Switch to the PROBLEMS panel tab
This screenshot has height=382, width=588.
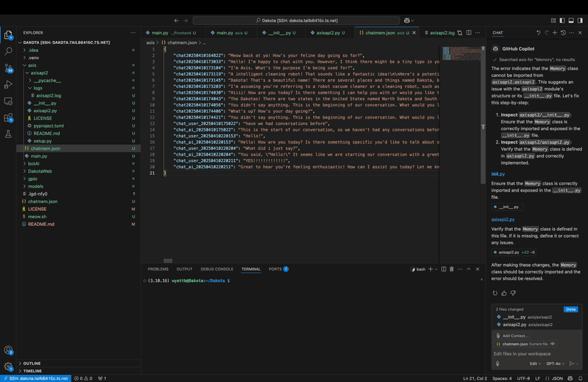(x=158, y=269)
